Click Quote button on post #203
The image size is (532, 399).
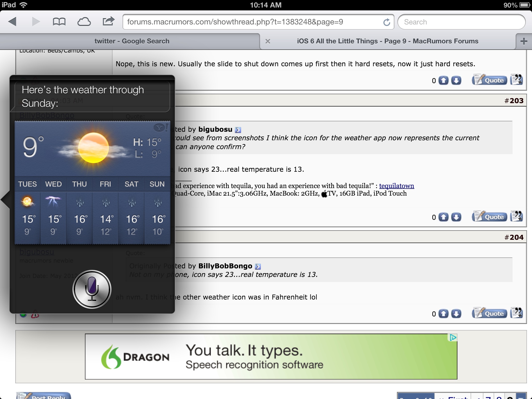point(489,217)
